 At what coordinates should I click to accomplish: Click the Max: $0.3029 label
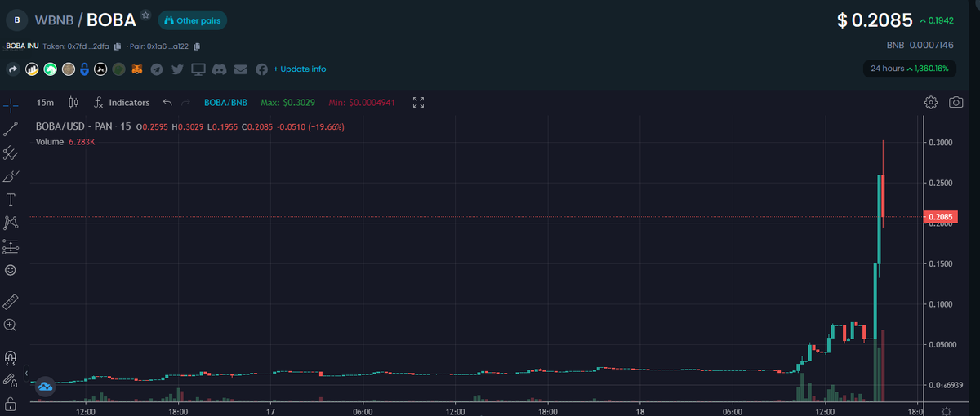[287, 103]
